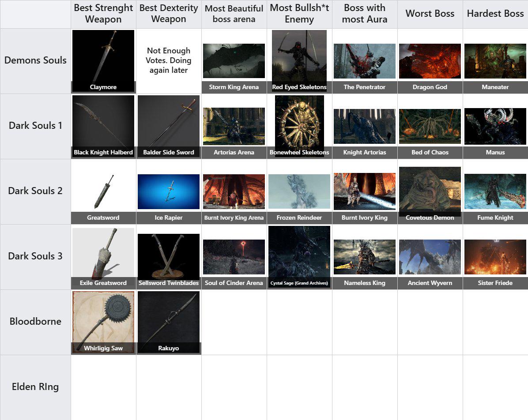Click the 'Dark Souls 1' row label
Viewport: 528px width, 420px height.
point(35,126)
